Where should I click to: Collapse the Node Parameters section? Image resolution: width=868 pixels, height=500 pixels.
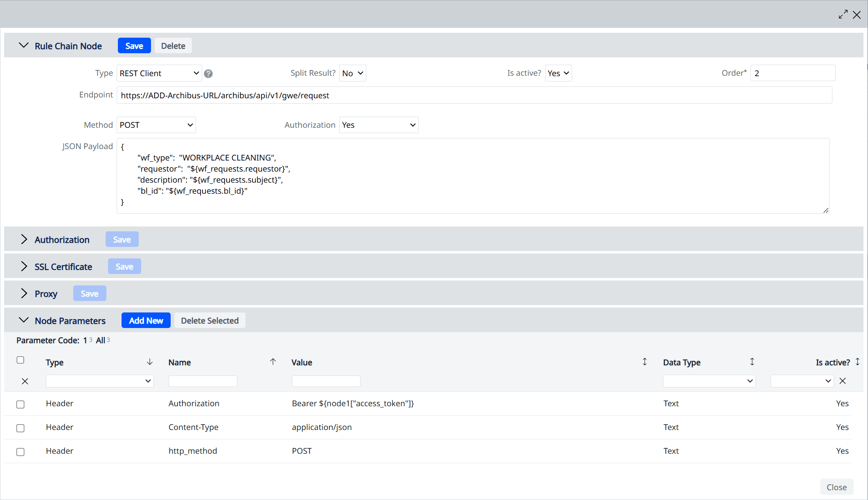point(24,320)
